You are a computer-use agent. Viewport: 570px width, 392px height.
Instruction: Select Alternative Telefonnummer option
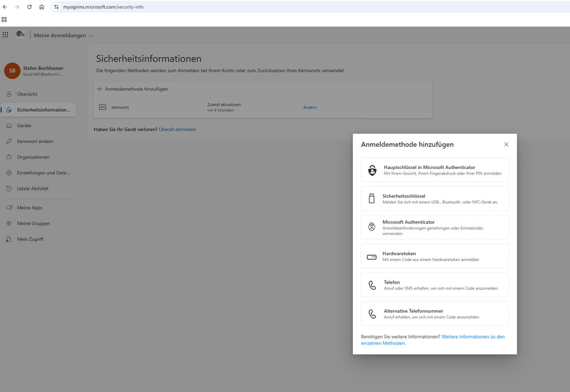[434, 314]
